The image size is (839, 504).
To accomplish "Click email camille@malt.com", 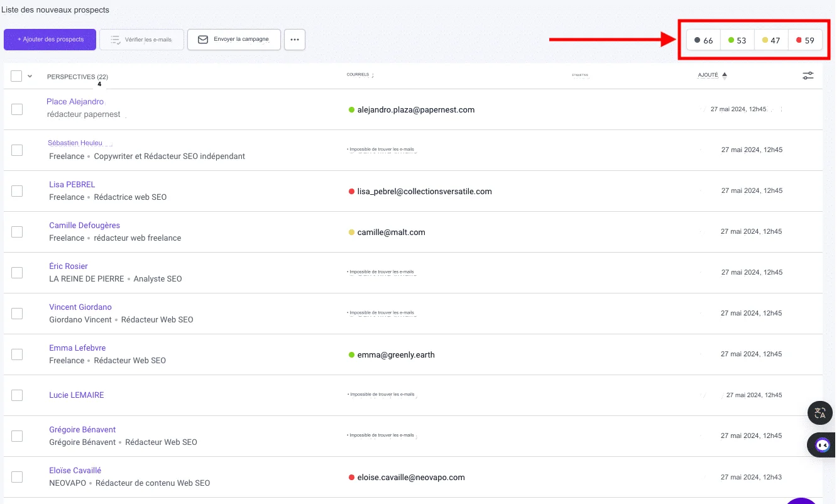I will 391,233.
